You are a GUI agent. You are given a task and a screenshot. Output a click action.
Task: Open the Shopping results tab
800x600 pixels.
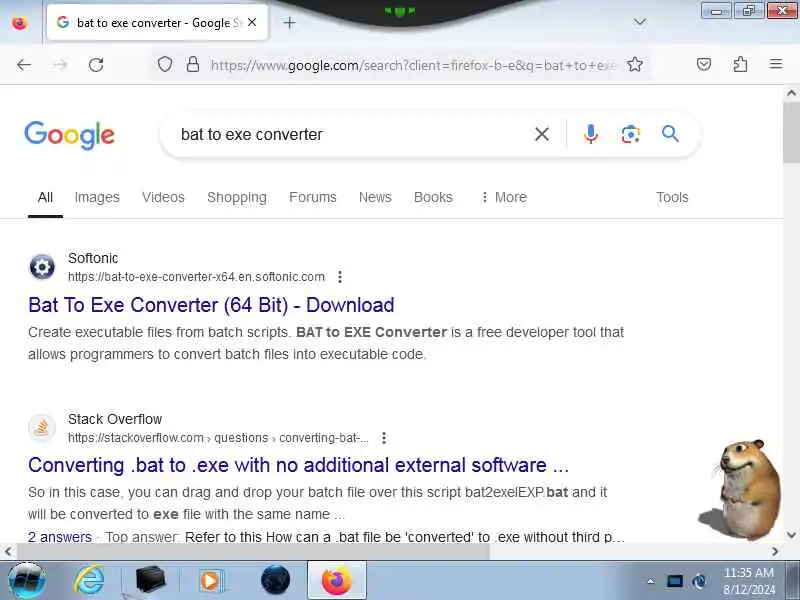click(x=237, y=197)
